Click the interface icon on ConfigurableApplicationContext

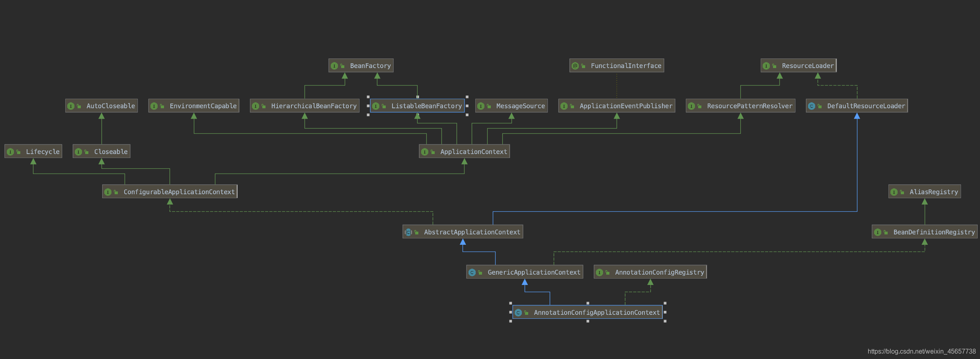pyautogui.click(x=108, y=192)
